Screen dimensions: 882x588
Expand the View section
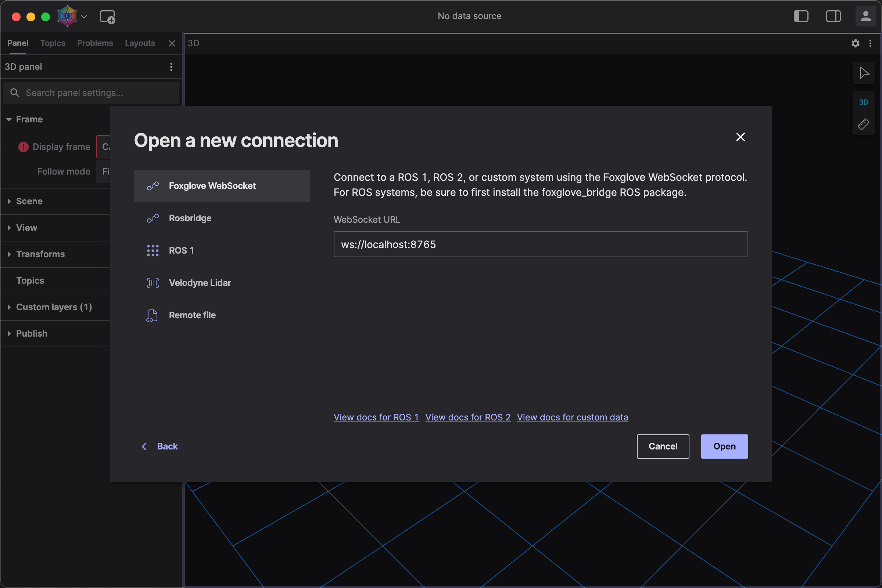click(9, 227)
